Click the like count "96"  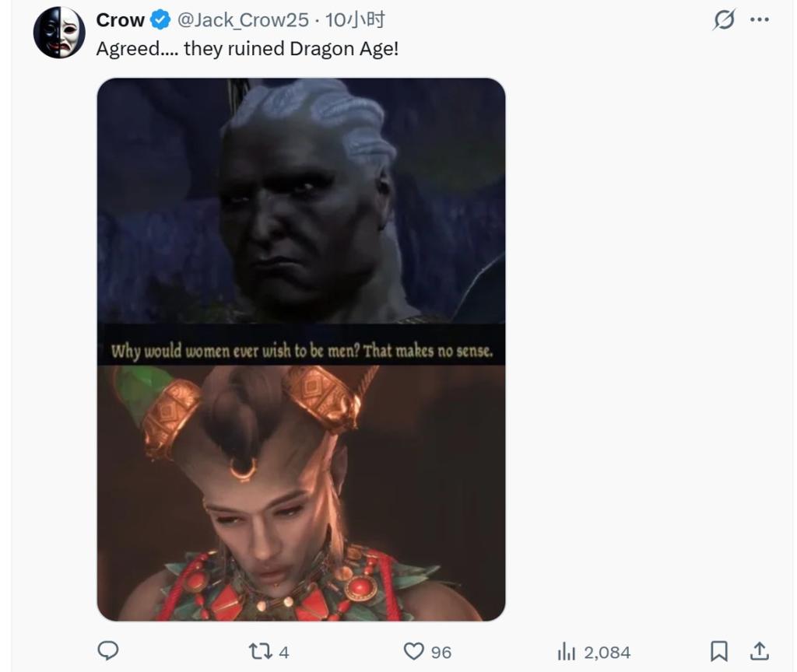tap(441, 652)
